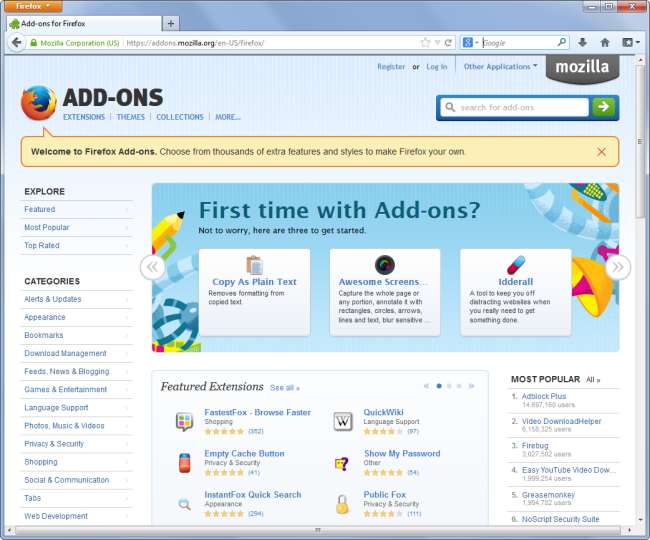Go to previous featured extensions page arrow
The width and height of the screenshot is (650, 540).
[x=426, y=386]
